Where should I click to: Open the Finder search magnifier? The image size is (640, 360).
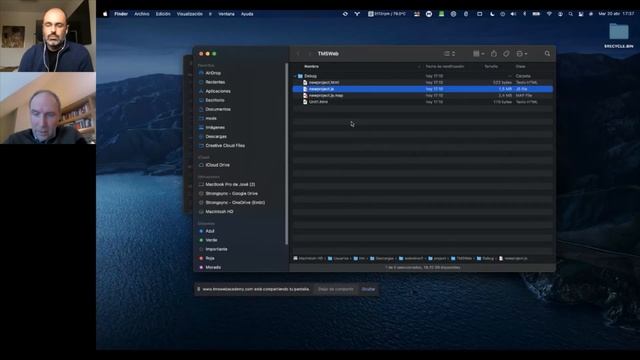(x=547, y=53)
